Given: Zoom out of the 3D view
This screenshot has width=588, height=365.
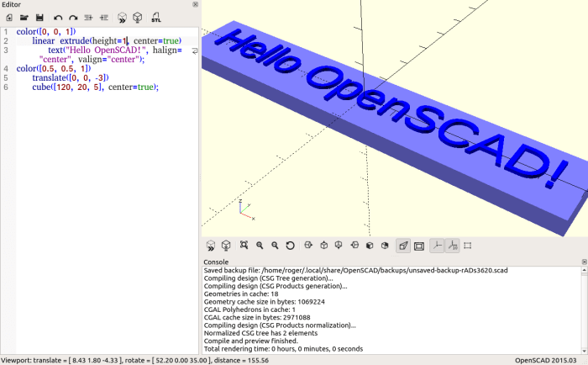Looking at the screenshot, I should (x=275, y=246).
